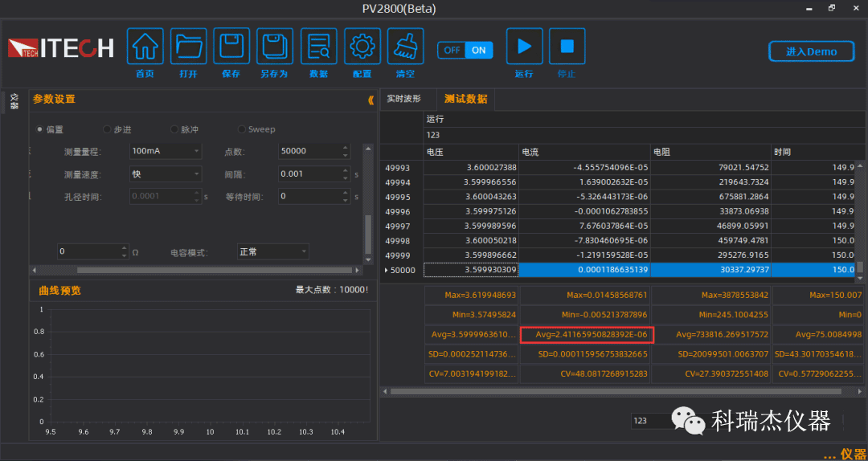Open the left sidebar vertical tab

pyautogui.click(x=14, y=101)
